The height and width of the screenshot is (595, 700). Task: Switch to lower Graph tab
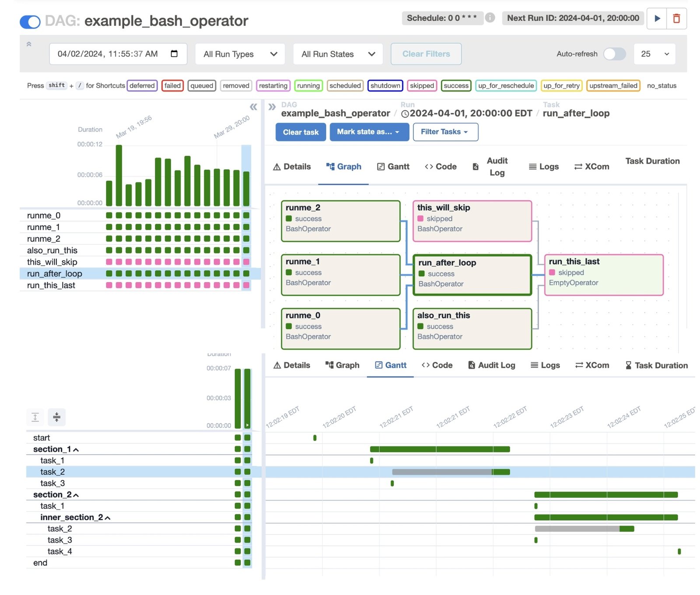click(x=343, y=365)
